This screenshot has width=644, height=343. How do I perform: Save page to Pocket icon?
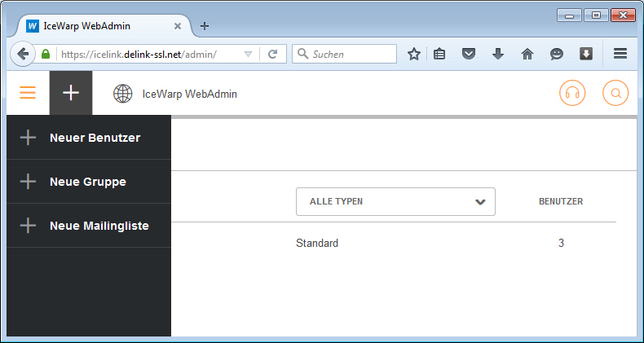point(469,54)
